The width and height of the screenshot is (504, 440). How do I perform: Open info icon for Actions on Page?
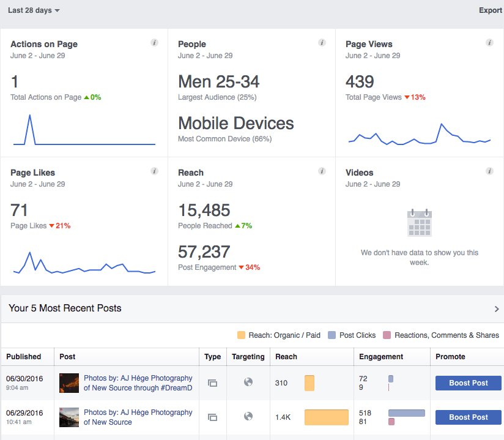click(x=154, y=42)
